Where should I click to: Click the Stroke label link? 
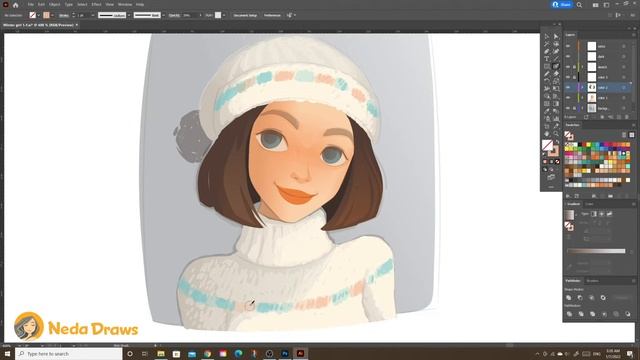(64, 15)
